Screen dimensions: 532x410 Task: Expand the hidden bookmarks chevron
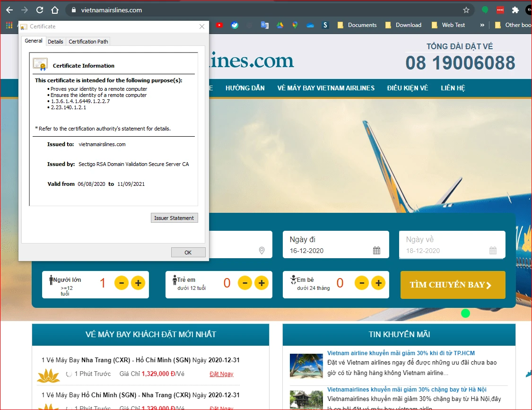coord(482,25)
